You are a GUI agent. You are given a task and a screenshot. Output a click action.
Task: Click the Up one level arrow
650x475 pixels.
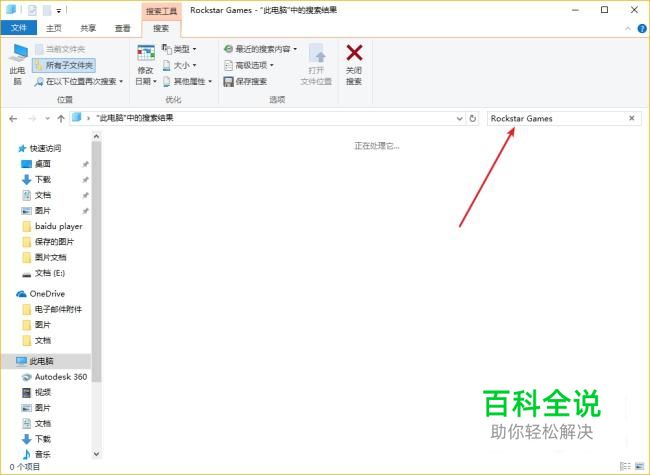pos(61,119)
